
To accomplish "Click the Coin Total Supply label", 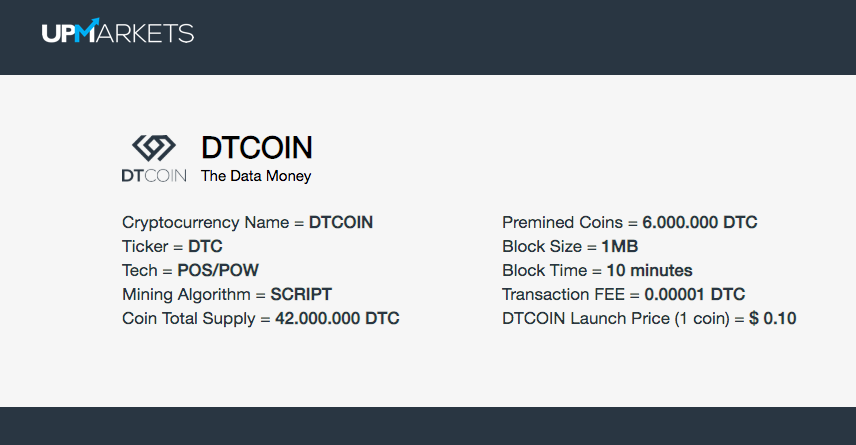I will 189,318.
